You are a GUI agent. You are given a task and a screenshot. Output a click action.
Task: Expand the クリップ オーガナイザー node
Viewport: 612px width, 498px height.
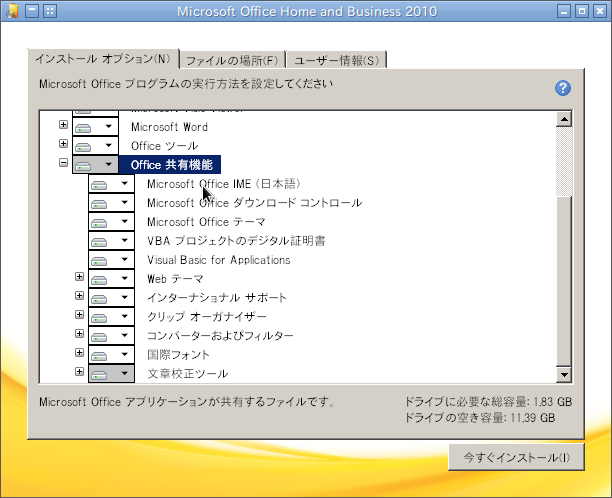[79, 315]
